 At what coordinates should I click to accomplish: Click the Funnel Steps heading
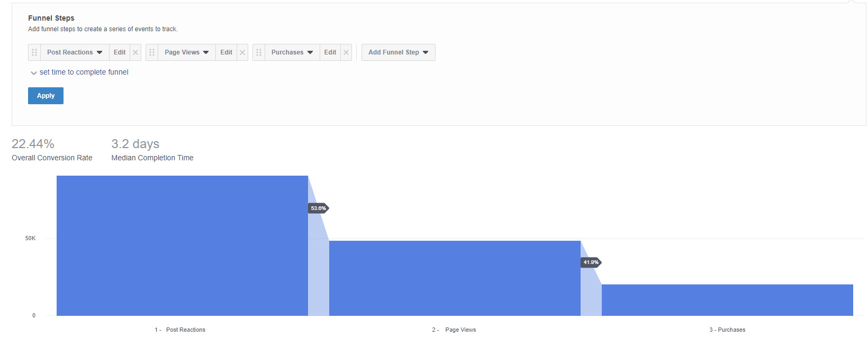point(51,18)
